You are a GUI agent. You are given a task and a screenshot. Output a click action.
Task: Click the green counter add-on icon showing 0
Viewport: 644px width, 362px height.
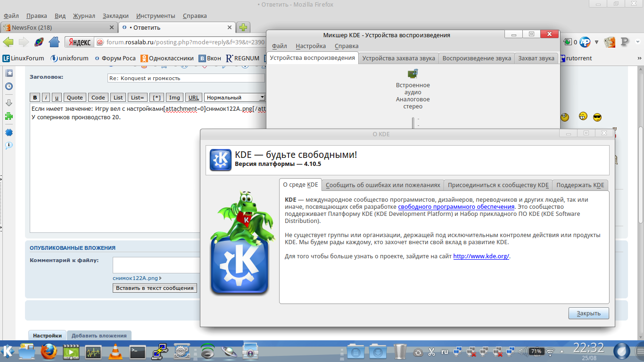coord(570,42)
